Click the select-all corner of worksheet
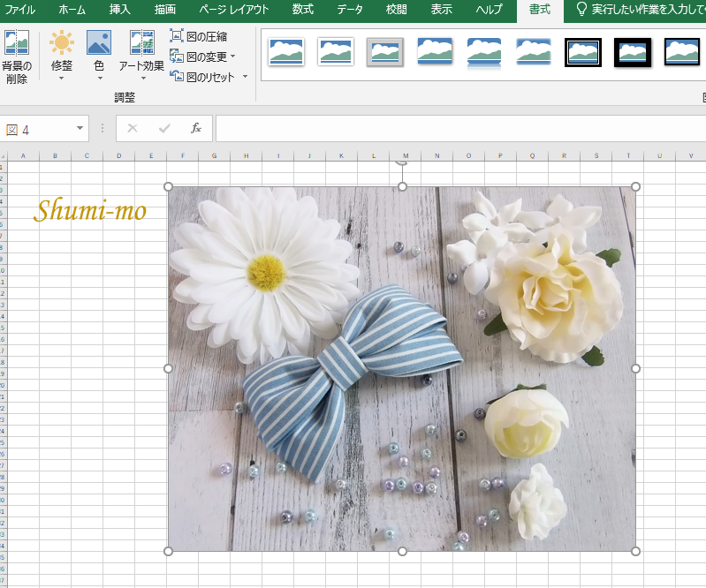 click(x=4, y=156)
